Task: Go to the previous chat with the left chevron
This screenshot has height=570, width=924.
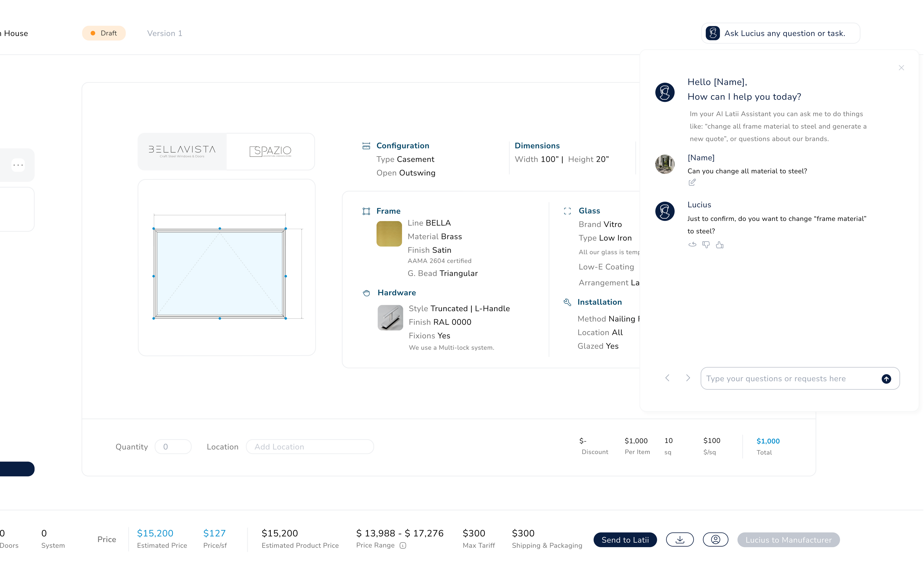Action: 667,378
